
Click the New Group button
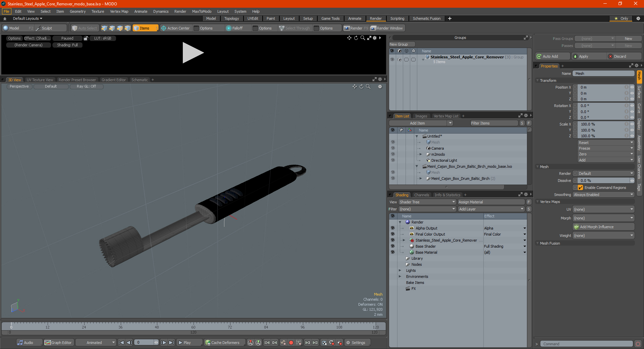click(x=402, y=44)
